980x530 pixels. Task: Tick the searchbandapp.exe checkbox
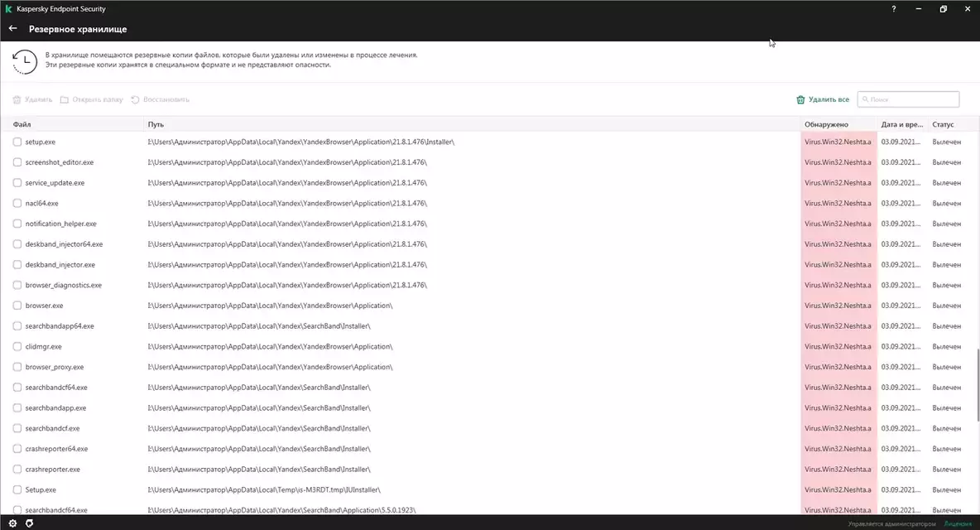click(17, 408)
